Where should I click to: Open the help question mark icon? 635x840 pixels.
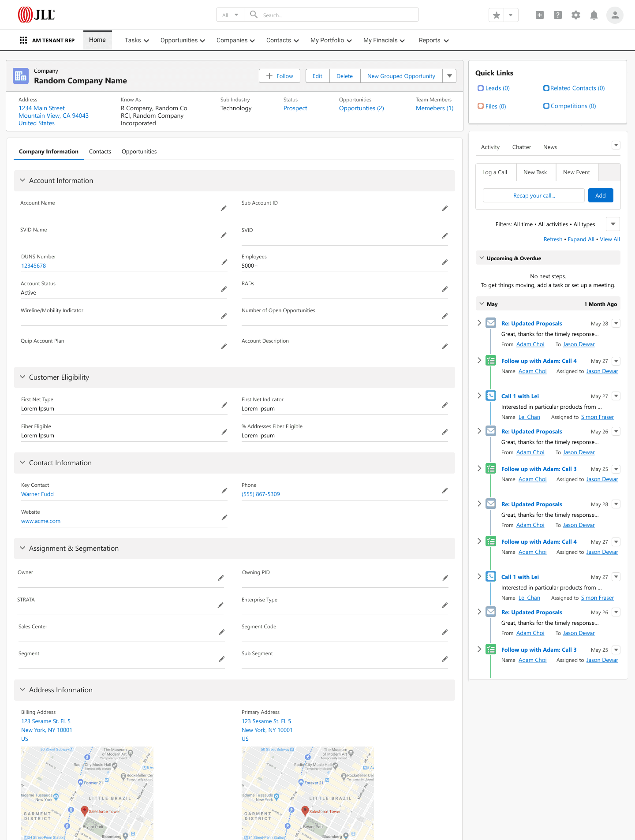tap(558, 15)
